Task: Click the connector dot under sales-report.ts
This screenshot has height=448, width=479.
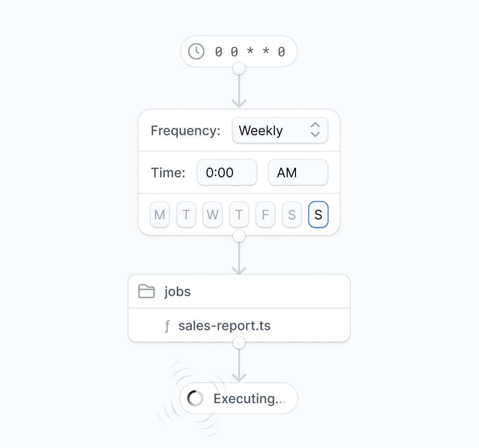Action: point(239,343)
